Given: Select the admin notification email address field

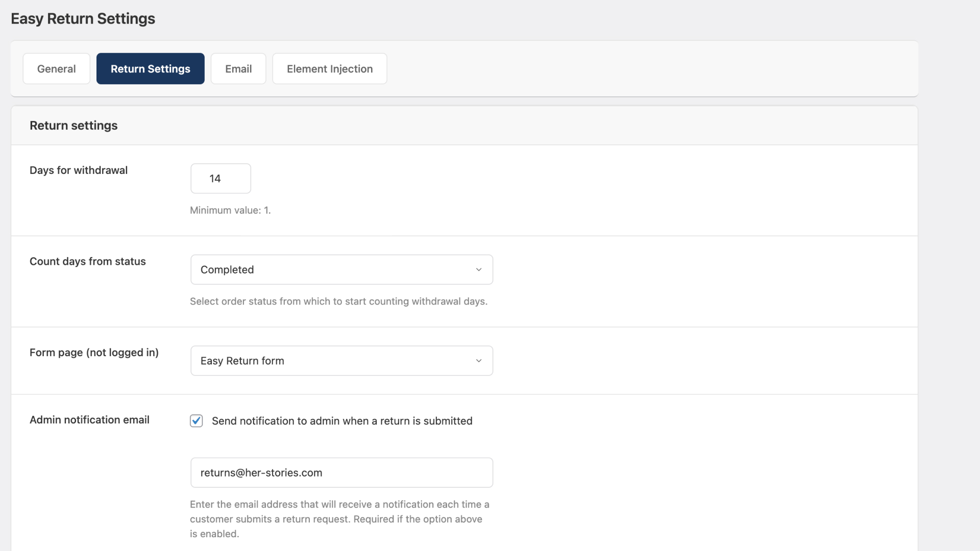Looking at the screenshot, I should coord(341,472).
